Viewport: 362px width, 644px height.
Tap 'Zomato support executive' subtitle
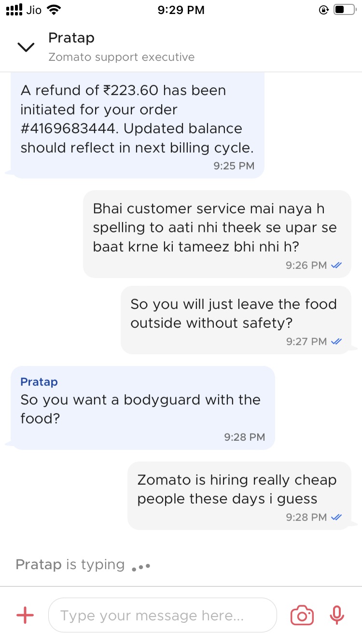pyautogui.click(x=122, y=57)
